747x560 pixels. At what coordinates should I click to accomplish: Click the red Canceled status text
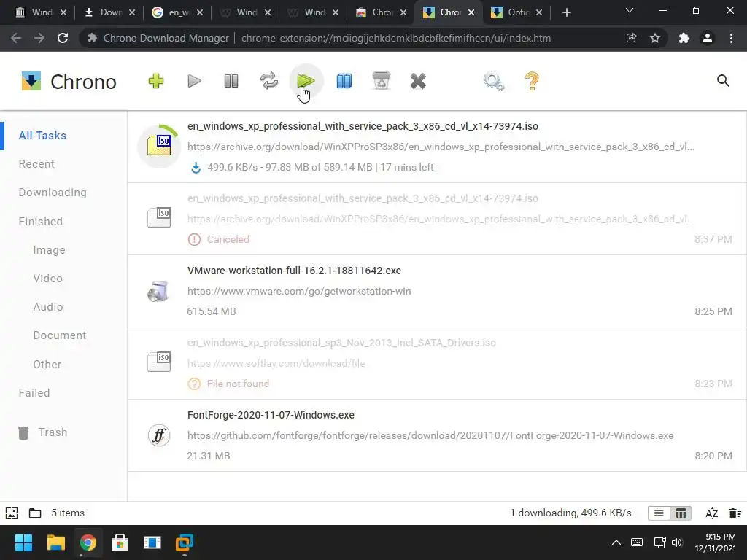coord(228,239)
